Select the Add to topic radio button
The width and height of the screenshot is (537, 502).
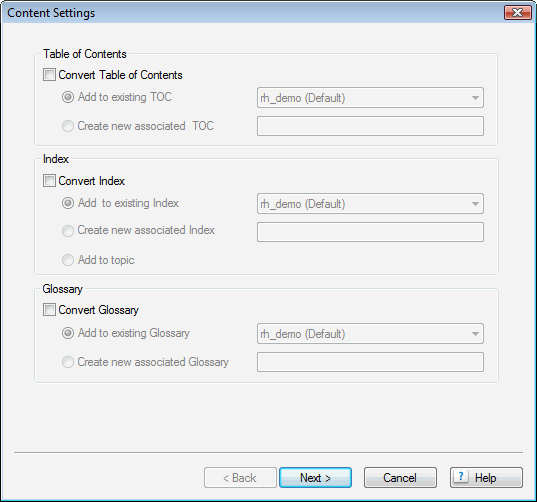[x=68, y=260]
